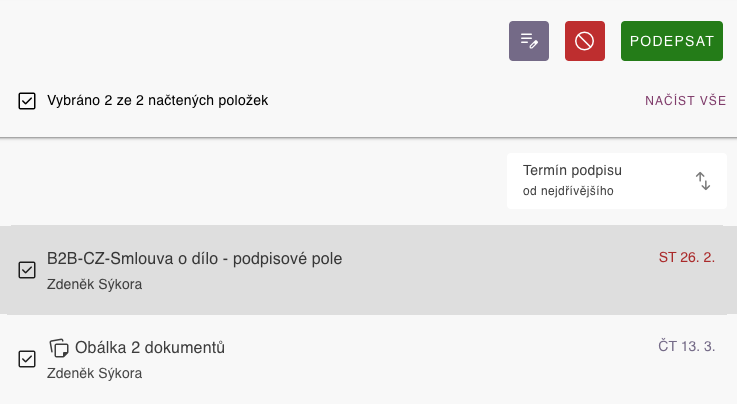Click the envelope documents stack icon
Screen dimensions: 737x404
[x=59, y=348]
